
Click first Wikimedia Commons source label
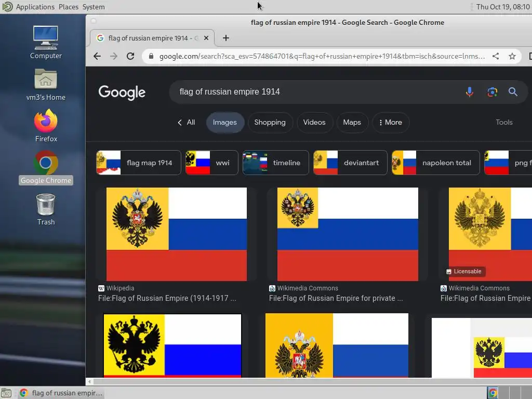point(308,288)
